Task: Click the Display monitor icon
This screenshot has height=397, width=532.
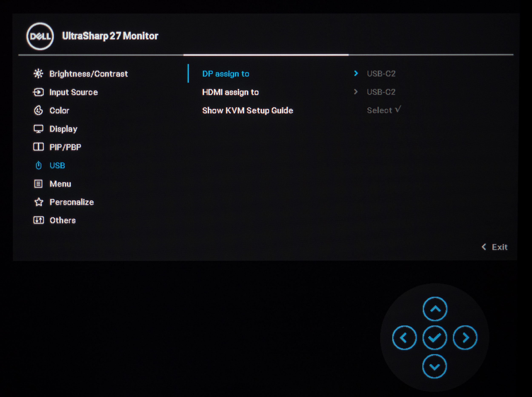Action: pos(39,129)
